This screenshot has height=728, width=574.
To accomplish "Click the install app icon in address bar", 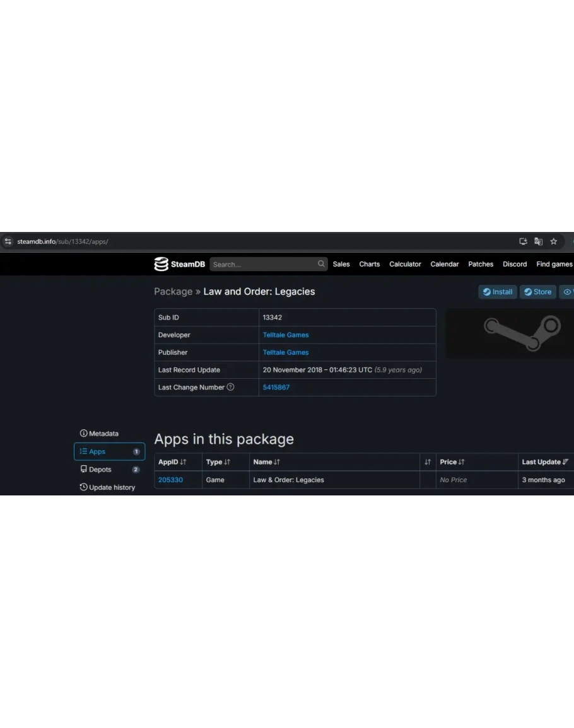I will coord(523,241).
